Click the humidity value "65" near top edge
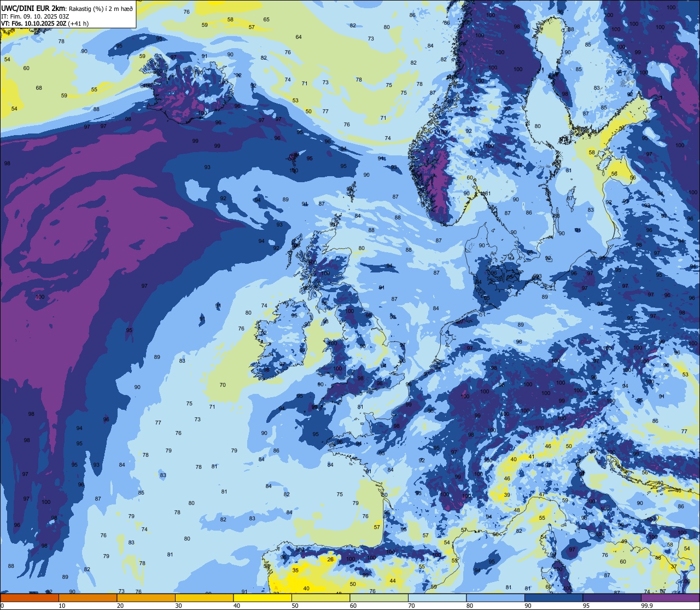Image resolution: width=700 pixels, height=610 pixels. tap(266, 20)
